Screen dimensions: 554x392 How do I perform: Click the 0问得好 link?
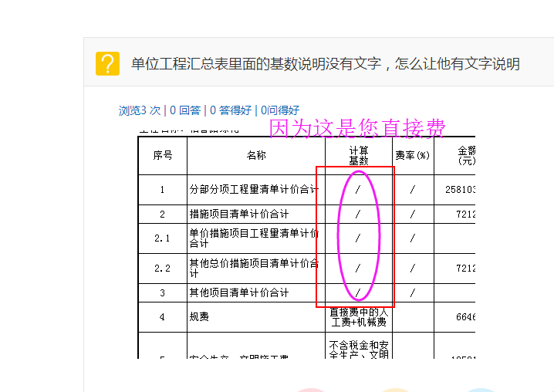[x=280, y=110]
